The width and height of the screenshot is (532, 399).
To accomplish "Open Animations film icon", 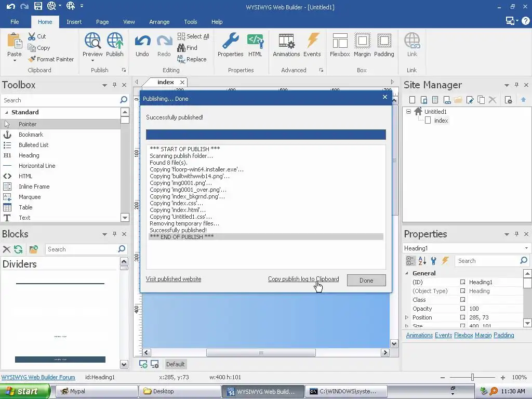I will [286, 41].
